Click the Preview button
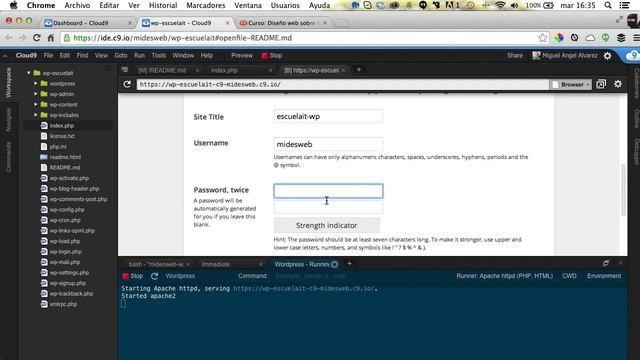 coord(242,56)
